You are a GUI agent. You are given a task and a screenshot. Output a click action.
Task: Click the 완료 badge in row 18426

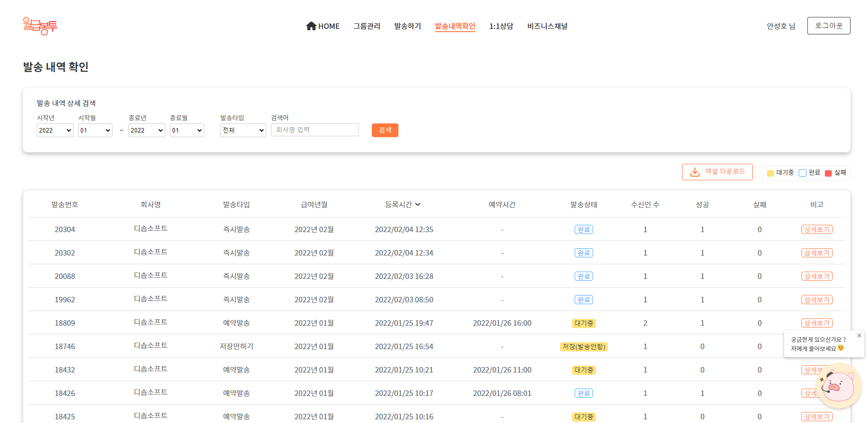coord(584,393)
